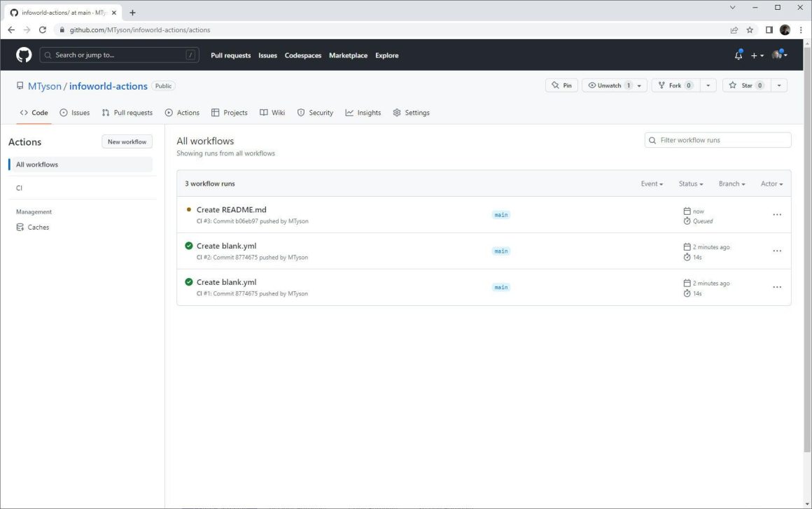Open Issues in the top navigation bar
Image resolution: width=812 pixels, height=509 pixels.
267,55
